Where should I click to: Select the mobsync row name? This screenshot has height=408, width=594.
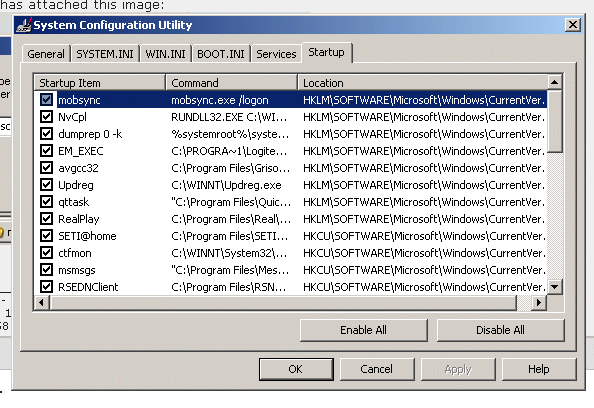pyautogui.click(x=79, y=100)
